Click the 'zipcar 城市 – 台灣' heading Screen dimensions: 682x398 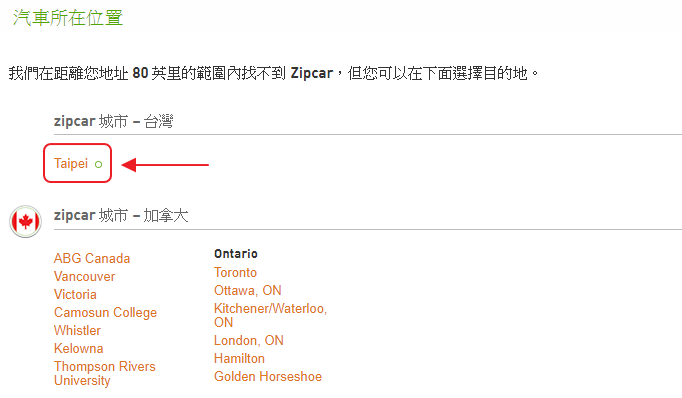pyautogui.click(x=113, y=121)
